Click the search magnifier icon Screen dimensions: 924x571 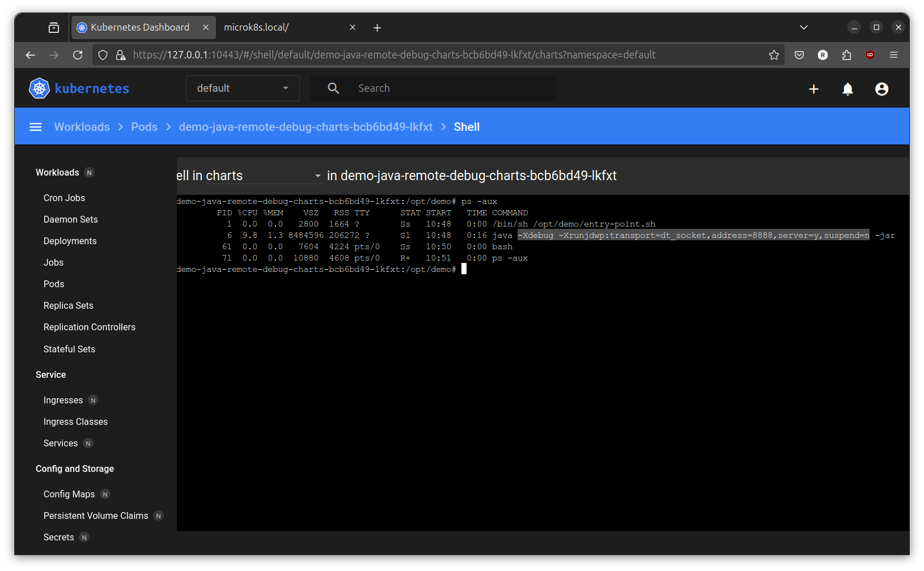[x=333, y=88]
